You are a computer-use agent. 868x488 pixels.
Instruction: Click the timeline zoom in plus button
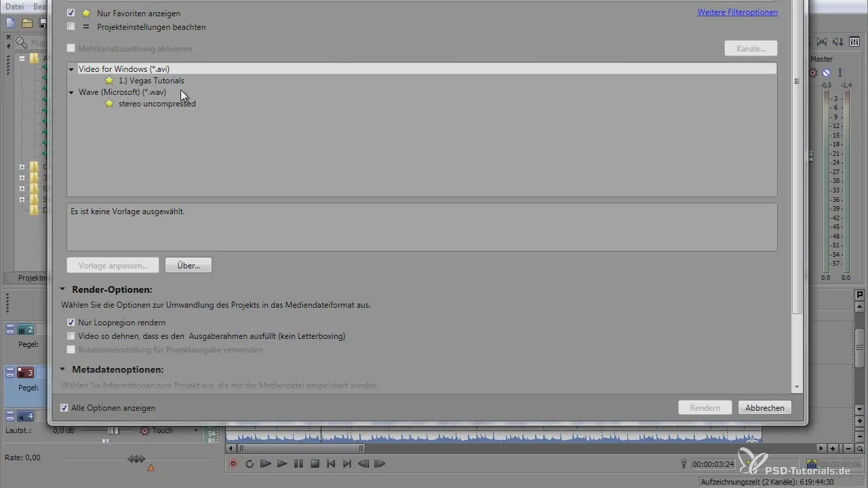[833, 449]
